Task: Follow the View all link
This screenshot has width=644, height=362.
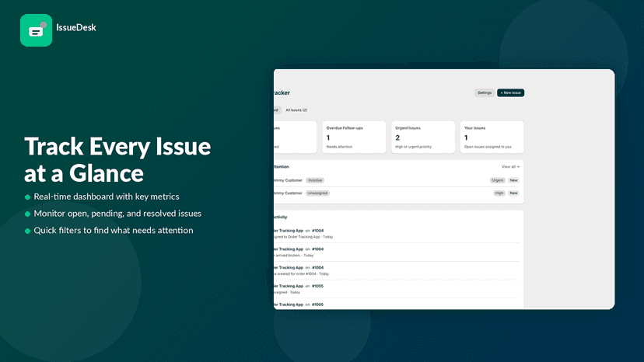Action: pyautogui.click(x=510, y=167)
